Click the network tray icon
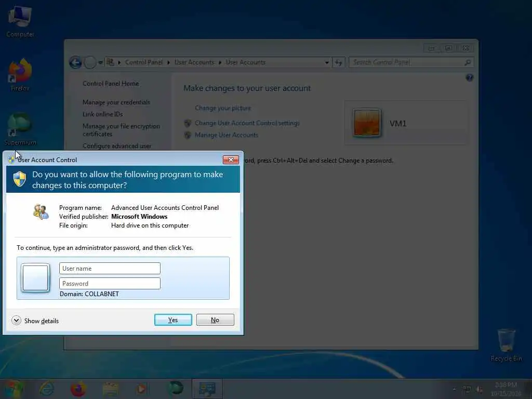 click(467, 390)
